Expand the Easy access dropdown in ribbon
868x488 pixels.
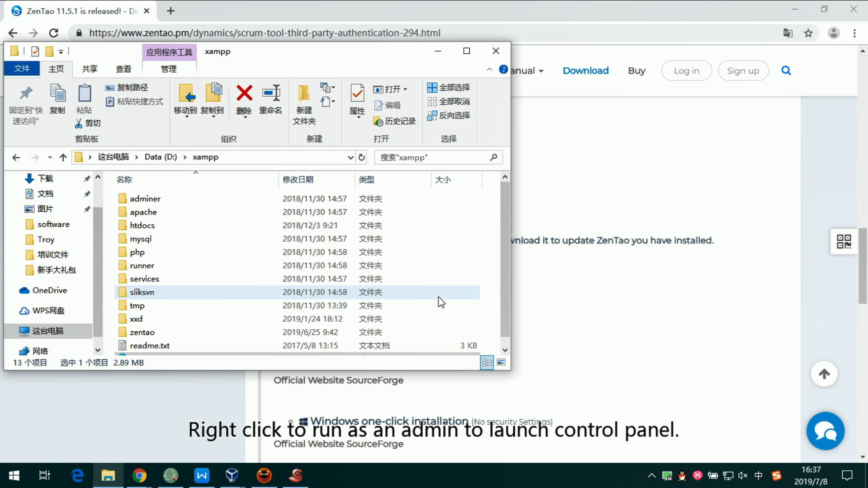[x=328, y=102]
